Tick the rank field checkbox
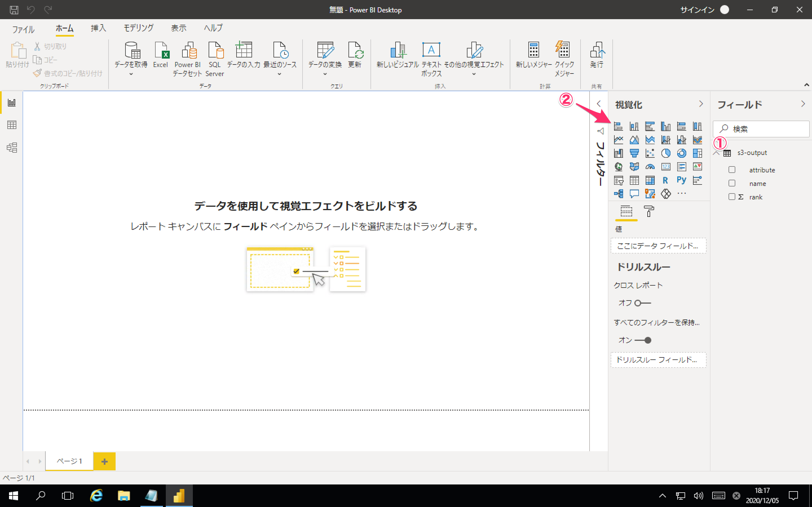Screen dimensions: 812x507 point(732,197)
